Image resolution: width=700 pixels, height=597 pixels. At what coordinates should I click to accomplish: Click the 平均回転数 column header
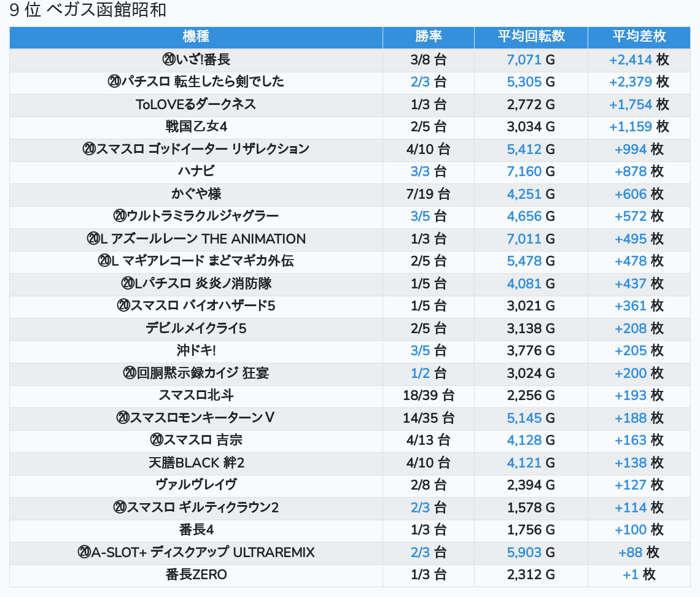tap(531, 37)
